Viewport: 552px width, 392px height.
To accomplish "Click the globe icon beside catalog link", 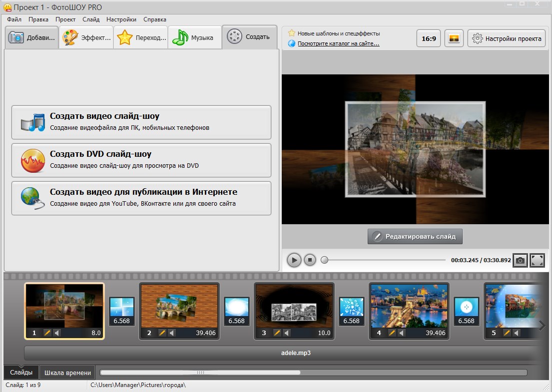I will (292, 43).
